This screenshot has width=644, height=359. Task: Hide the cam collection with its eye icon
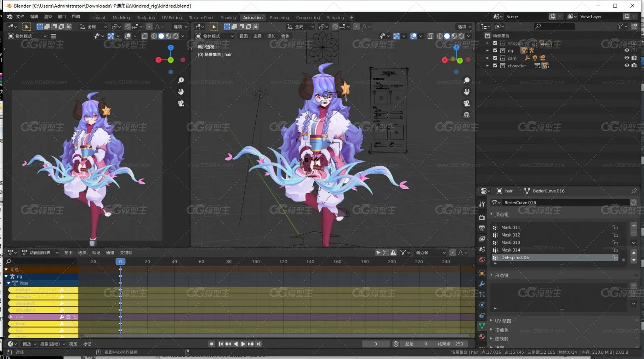[627, 58]
